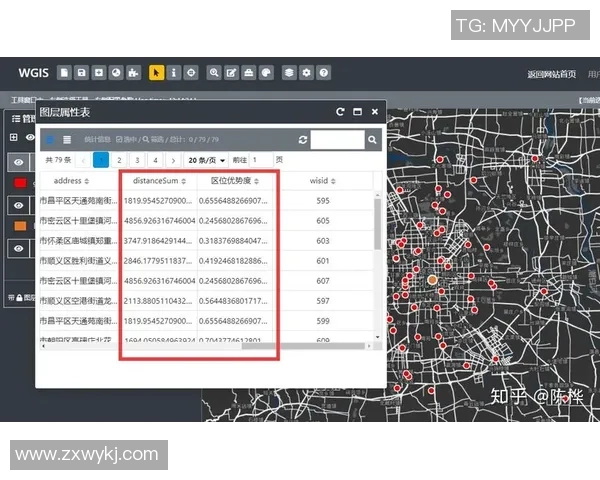Viewport: 600px width, 480px height.
Task: Go to previous page with left chevron
Action: pyautogui.click(x=83, y=160)
